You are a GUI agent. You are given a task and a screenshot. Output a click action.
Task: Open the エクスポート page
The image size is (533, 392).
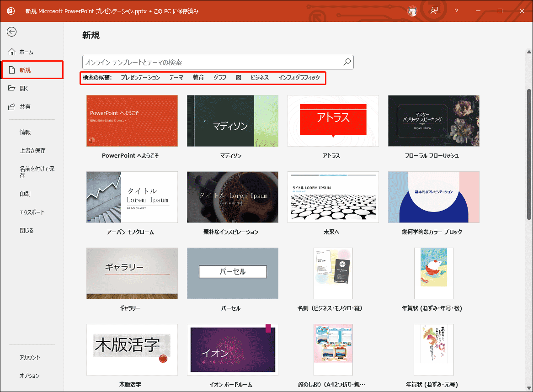coord(32,212)
